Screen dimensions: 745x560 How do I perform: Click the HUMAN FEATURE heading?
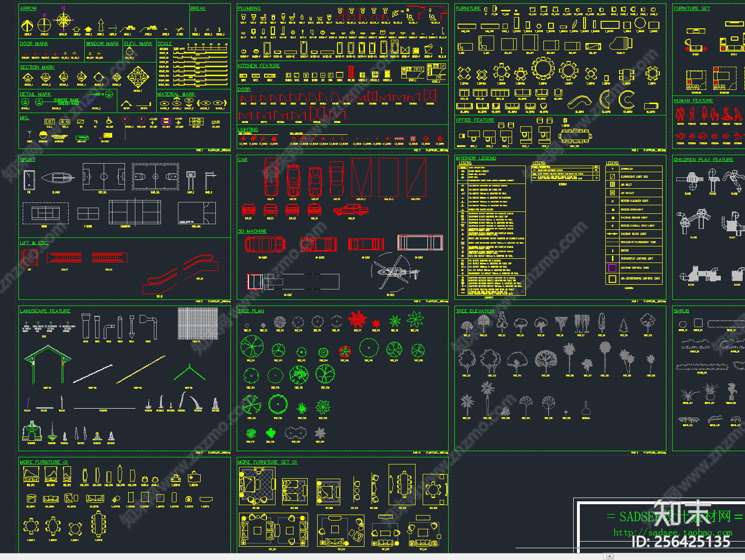(693, 101)
